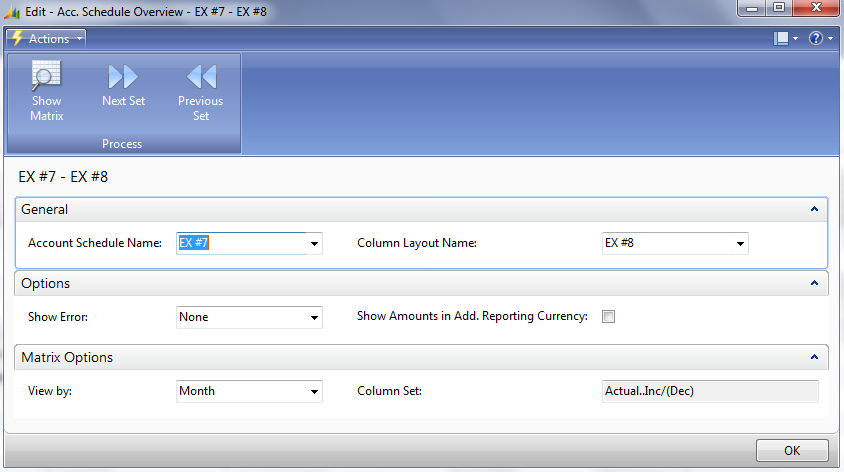Collapse the Matrix Options section
Viewport: 844px width, 472px height.
(814, 358)
